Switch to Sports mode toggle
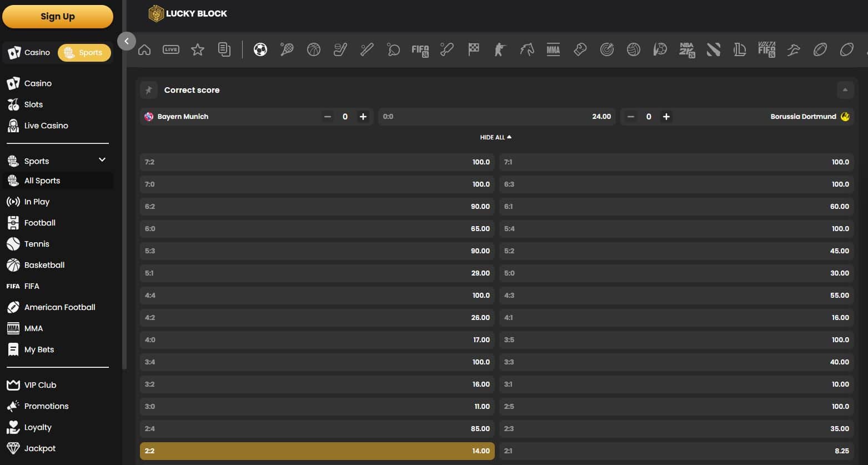The width and height of the screenshot is (868, 465). [x=84, y=53]
